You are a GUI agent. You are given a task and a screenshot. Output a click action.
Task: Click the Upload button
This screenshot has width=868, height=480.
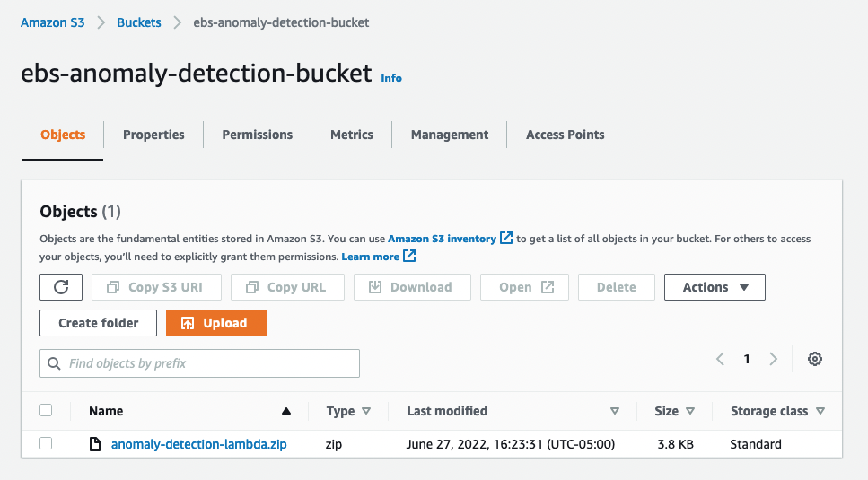coord(216,323)
